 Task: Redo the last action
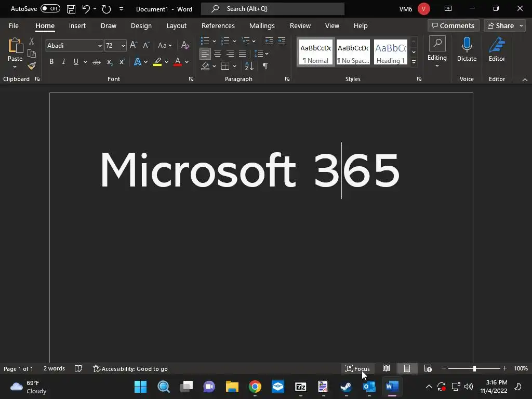[107, 9]
